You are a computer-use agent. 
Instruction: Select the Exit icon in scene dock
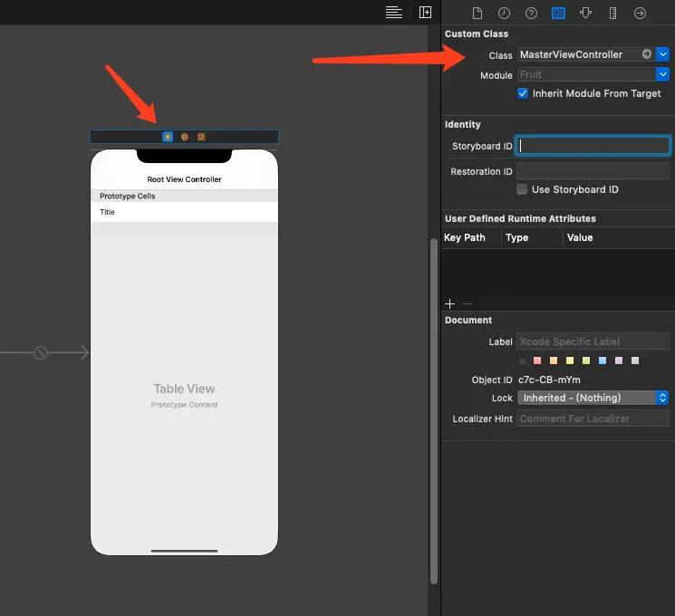(201, 137)
